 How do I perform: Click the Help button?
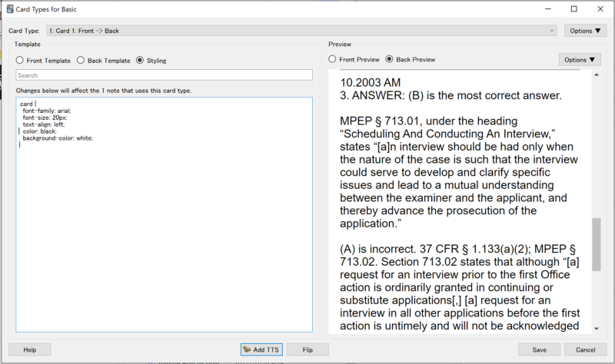pos(30,349)
